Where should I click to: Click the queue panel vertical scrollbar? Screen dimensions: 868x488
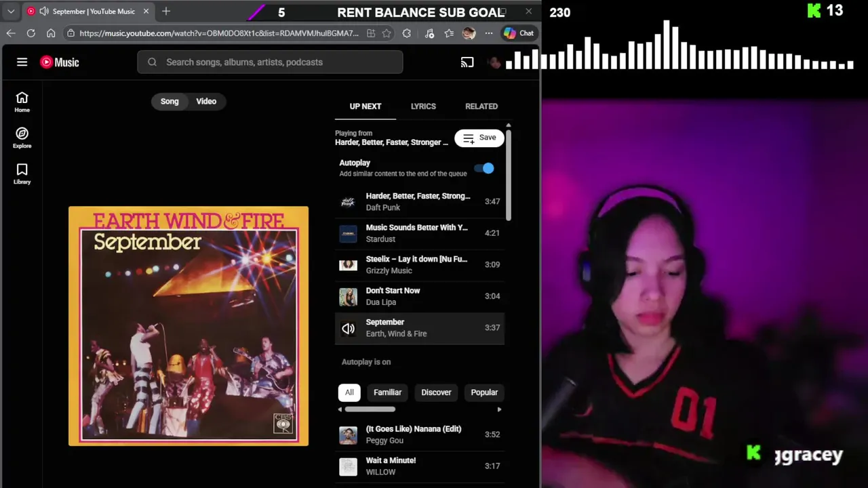point(508,174)
